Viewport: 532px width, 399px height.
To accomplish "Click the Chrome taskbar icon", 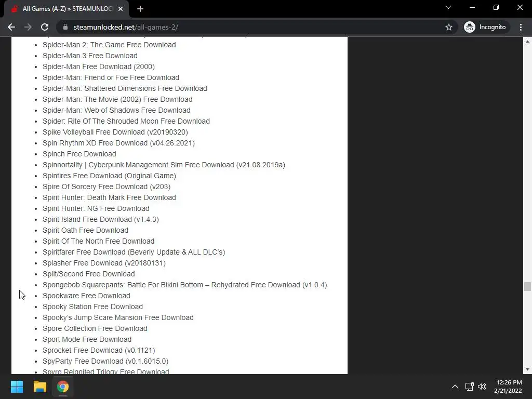I will (x=63, y=387).
